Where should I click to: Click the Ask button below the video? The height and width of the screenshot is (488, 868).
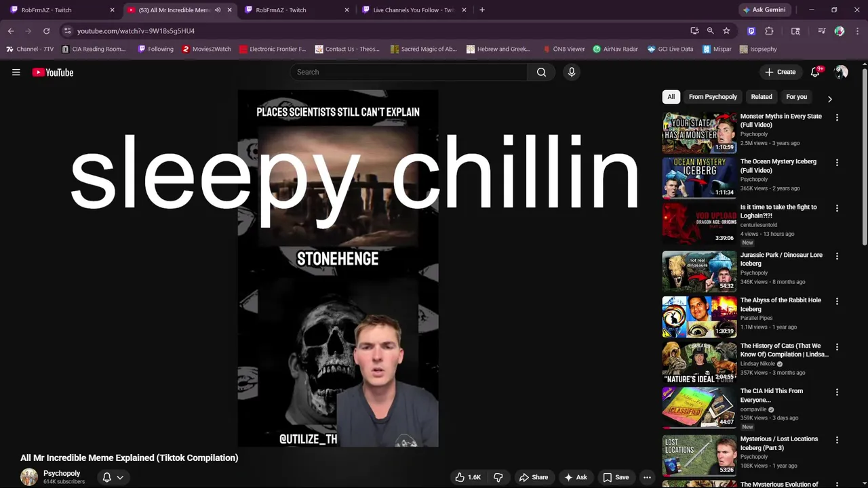point(576,477)
